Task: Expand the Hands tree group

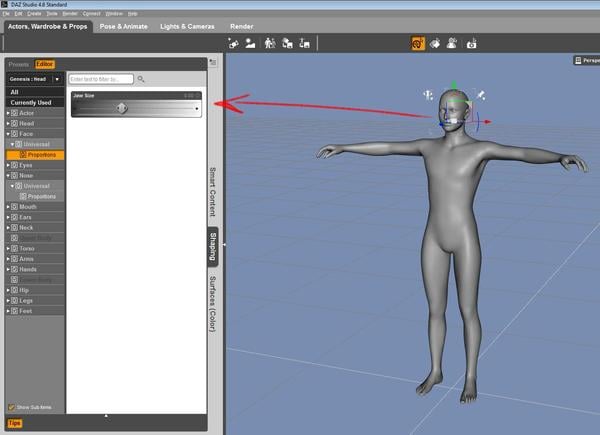Action: 8,269
